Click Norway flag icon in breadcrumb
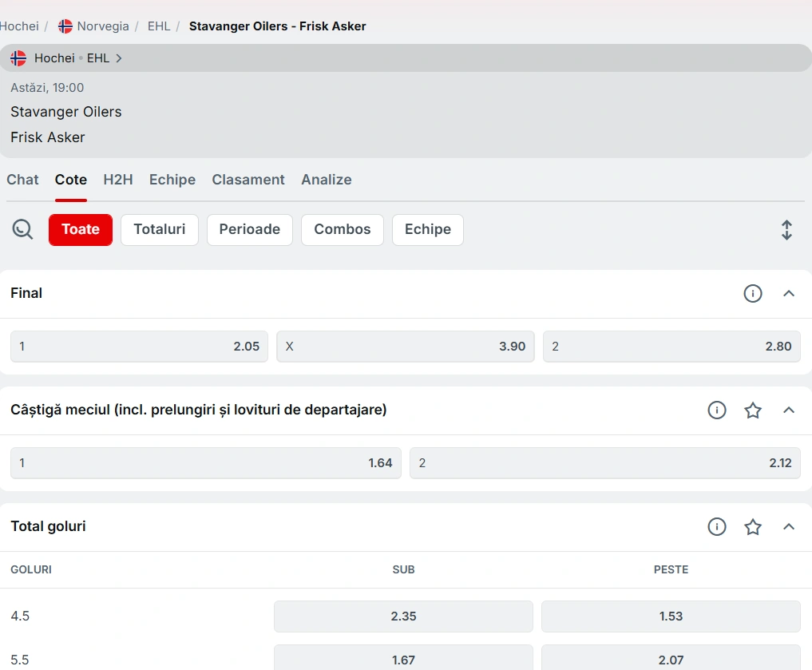The image size is (812, 670). point(65,26)
